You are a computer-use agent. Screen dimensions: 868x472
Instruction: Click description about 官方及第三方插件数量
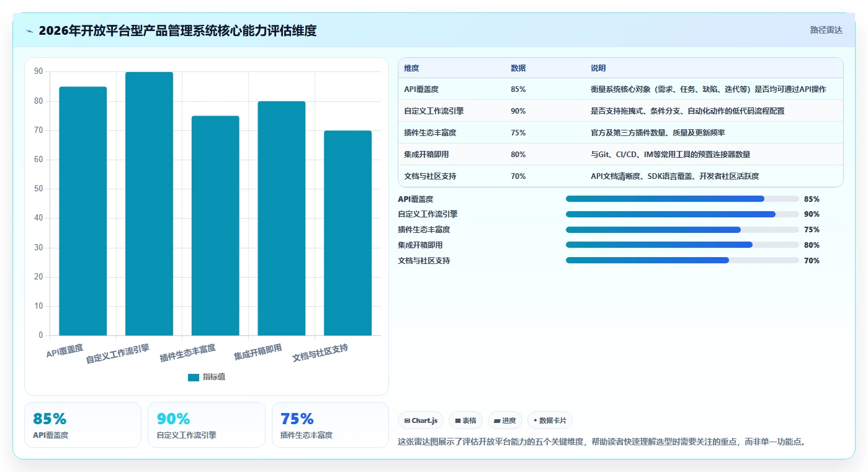(x=658, y=132)
